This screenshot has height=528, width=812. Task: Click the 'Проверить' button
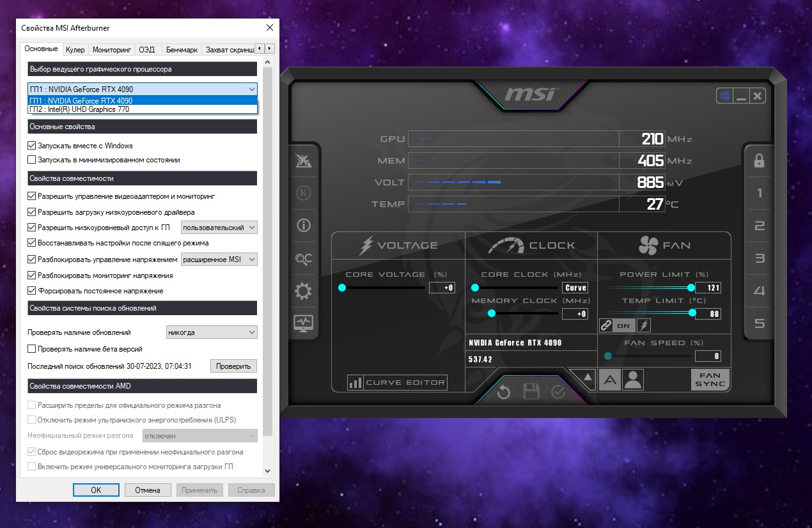(233, 366)
